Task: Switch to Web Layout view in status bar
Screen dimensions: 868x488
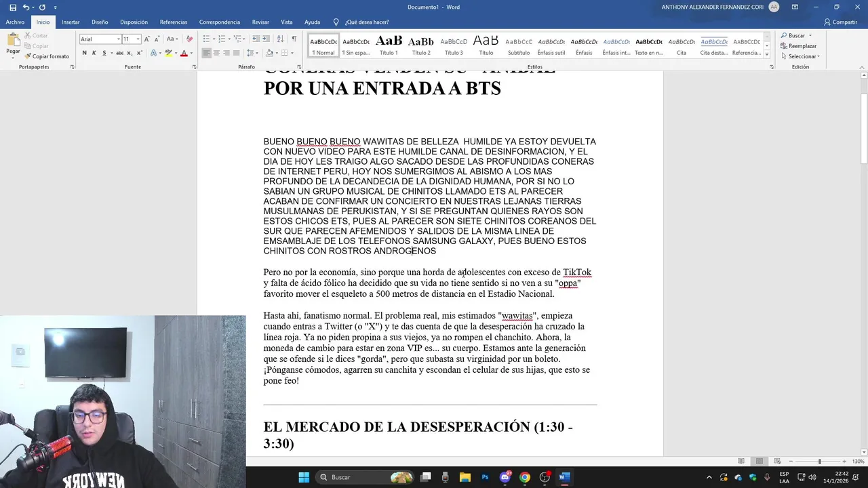Action: pyautogui.click(x=778, y=462)
